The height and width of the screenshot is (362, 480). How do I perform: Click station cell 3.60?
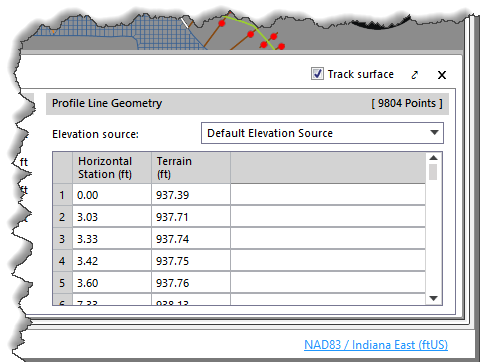pos(112,283)
